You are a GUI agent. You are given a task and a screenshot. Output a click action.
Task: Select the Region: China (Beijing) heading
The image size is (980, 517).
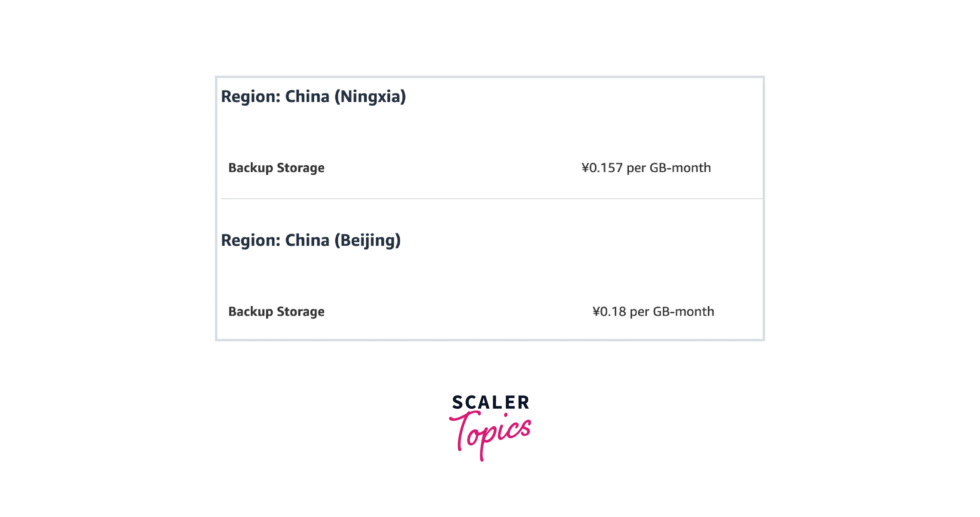[x=310, y=240]
